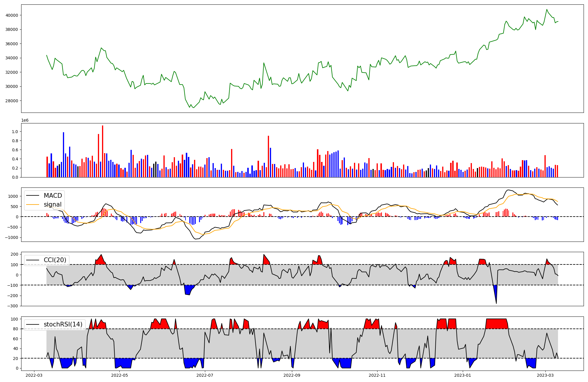
Task: Click the orange signal legend entry
Action: [x=52, y=205]
